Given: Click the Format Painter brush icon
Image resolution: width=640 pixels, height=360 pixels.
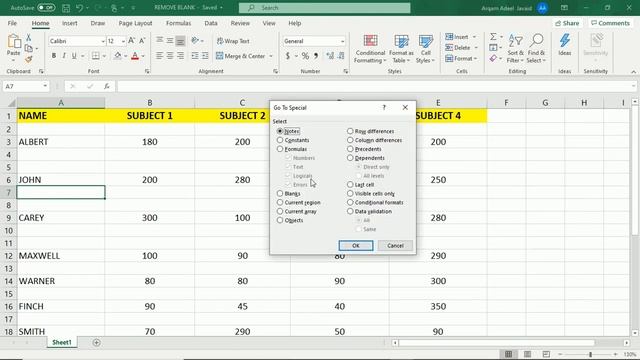Looking at the screenshot, I should click(x=29, y=60).
